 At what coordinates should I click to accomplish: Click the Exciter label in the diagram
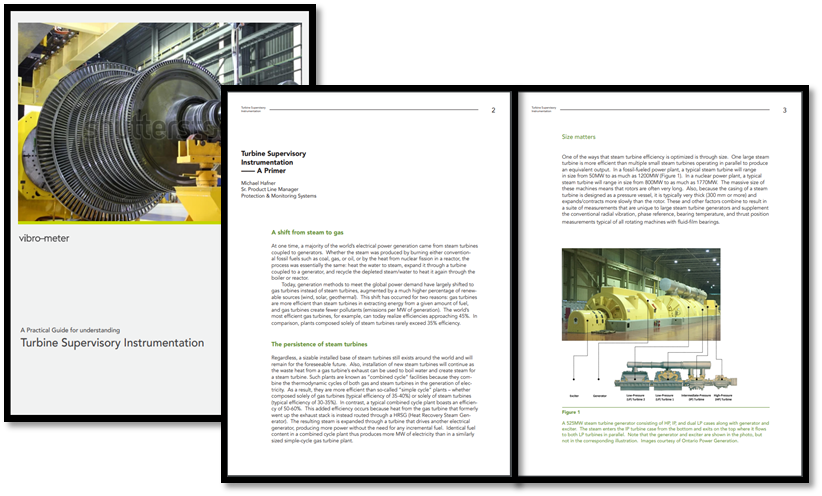[x=573, y=395]
